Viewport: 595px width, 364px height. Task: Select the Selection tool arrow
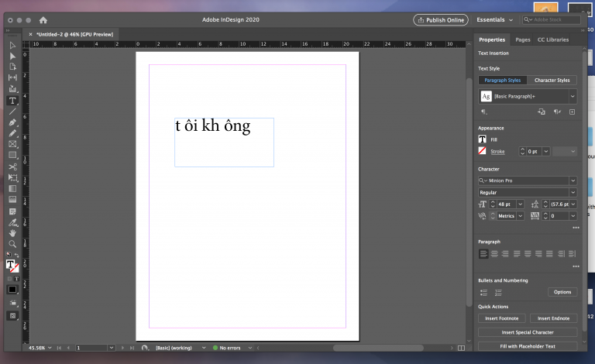tap(12, 46)
